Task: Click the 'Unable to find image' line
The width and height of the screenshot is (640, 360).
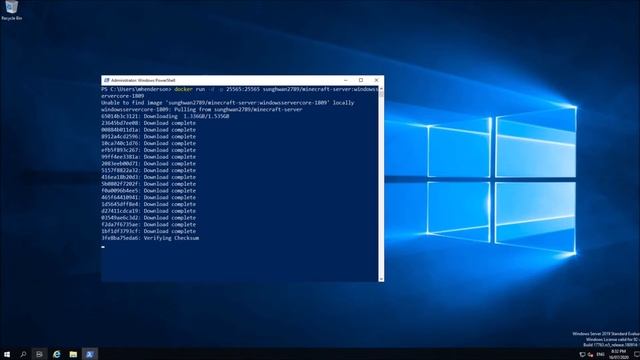Action: [227, 103]
